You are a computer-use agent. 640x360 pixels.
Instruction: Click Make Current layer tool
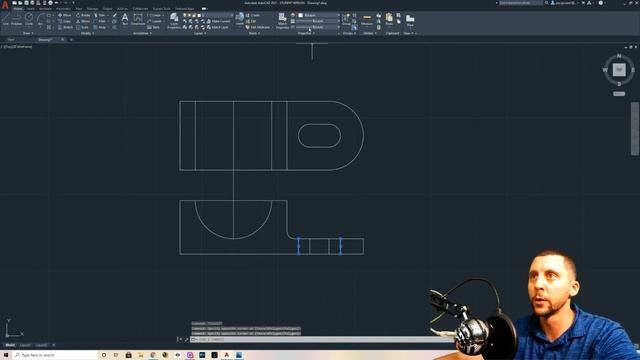point(218,21)
